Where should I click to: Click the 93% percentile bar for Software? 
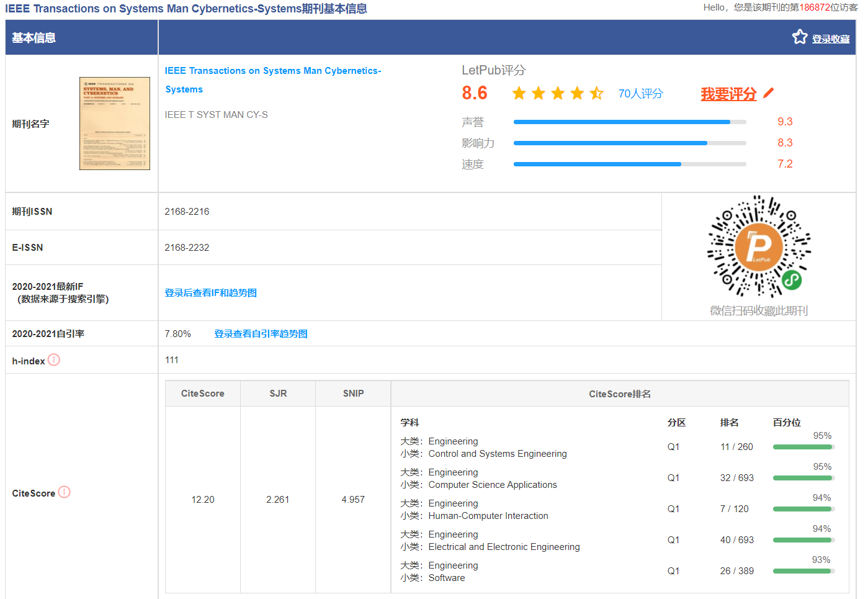804,571
